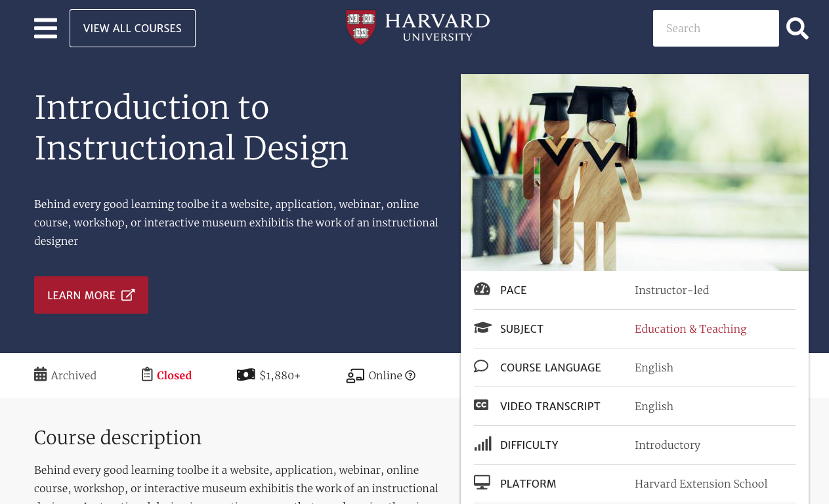
Task: Click the monitor icon for Platform
Action: tap(482, 482)
